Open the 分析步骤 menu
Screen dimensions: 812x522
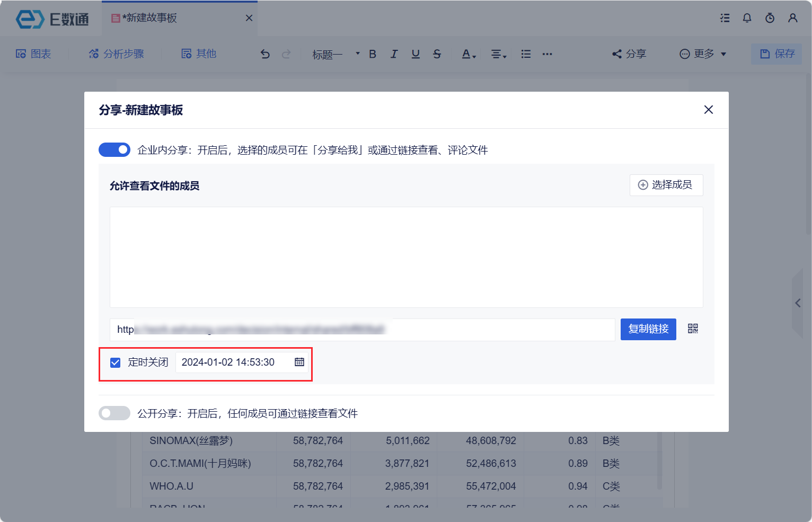(x=116, y=54)
